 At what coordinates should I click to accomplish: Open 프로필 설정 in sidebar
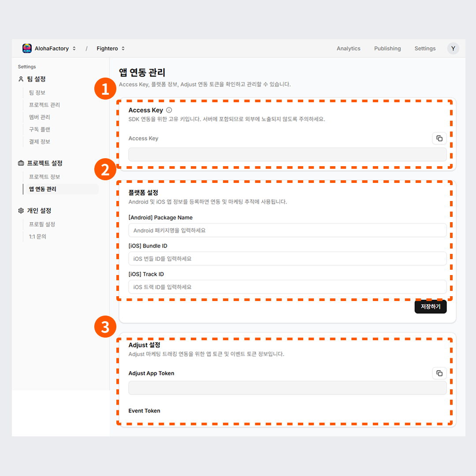[42, 224]
